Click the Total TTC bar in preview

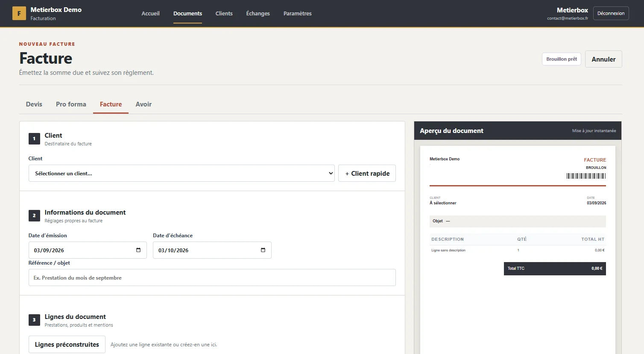click(x=555, y=268)
